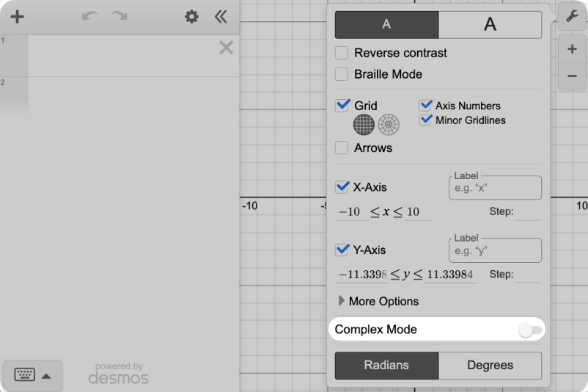Zoom out using the minus button

[x=572, y=76]
